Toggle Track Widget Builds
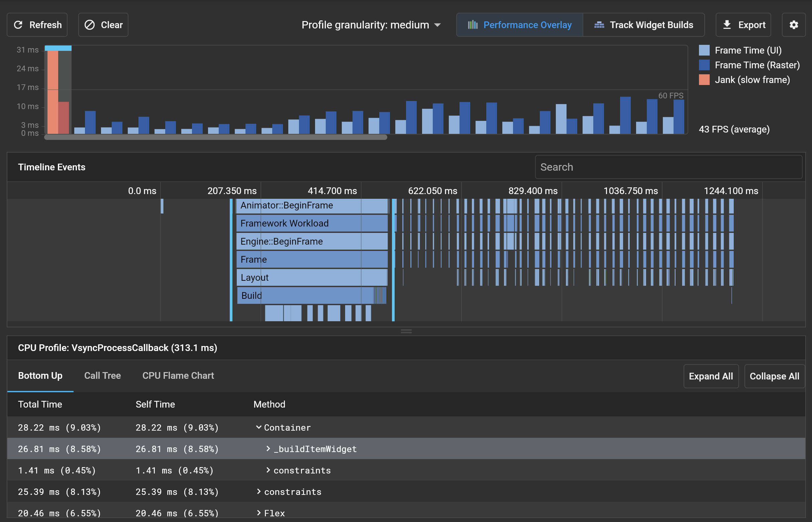Screen dimensions: 812x522 (x=644, y=25)
